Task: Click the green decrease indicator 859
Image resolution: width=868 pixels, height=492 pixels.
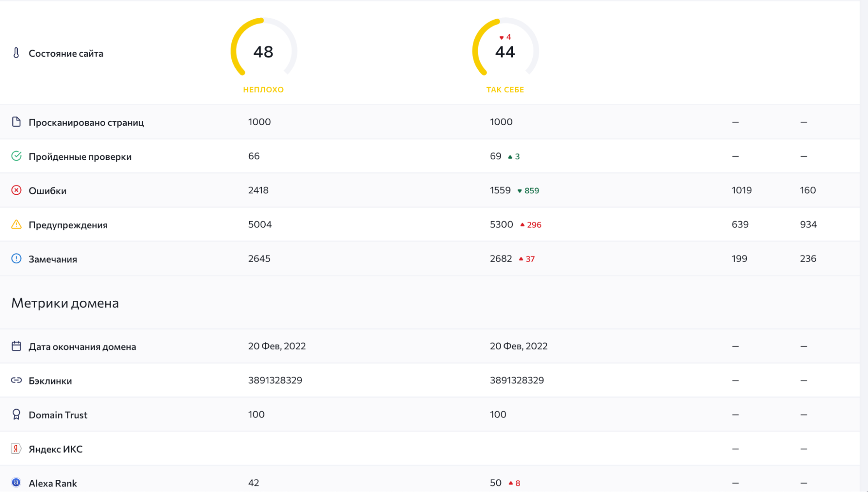Action: (x=528, y=190)
